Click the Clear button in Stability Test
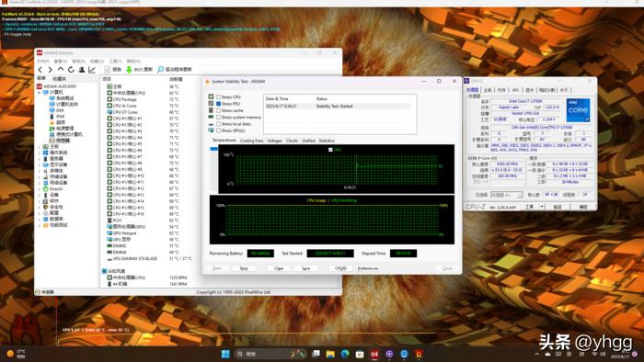 279,268
